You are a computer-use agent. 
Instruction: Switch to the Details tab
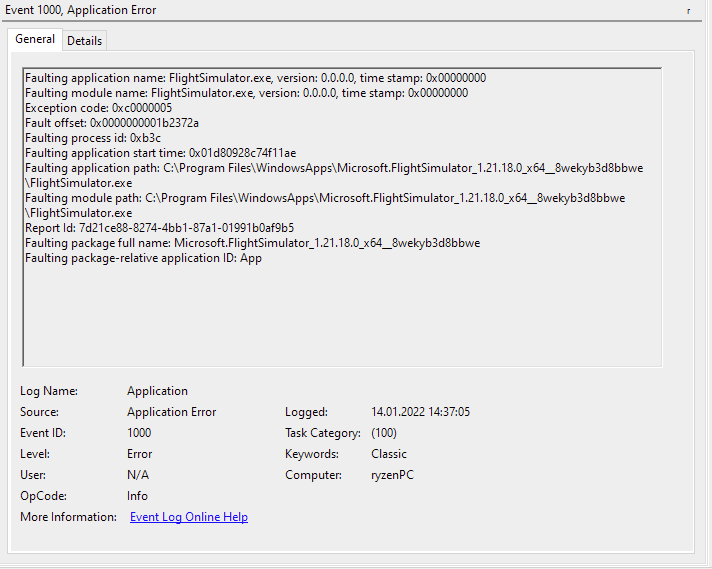coord(84,41)
